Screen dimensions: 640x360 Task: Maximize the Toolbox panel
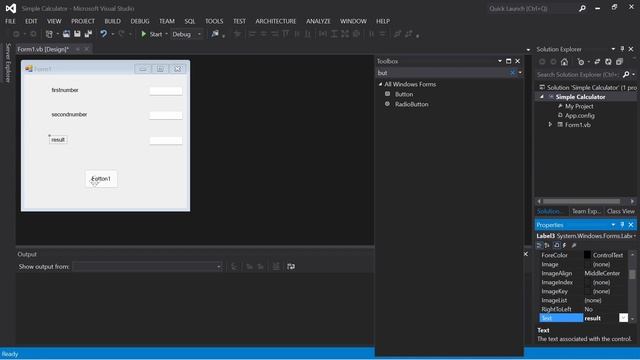tap(509, 61)
